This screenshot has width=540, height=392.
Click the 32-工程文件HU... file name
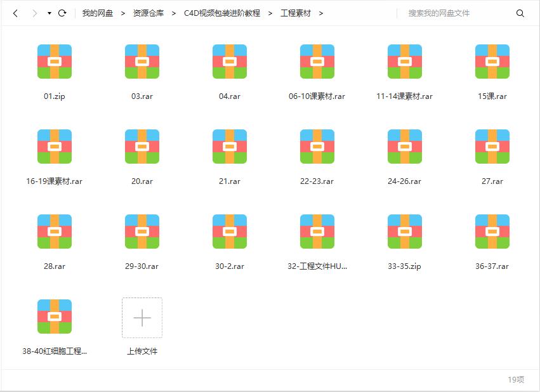317,266
